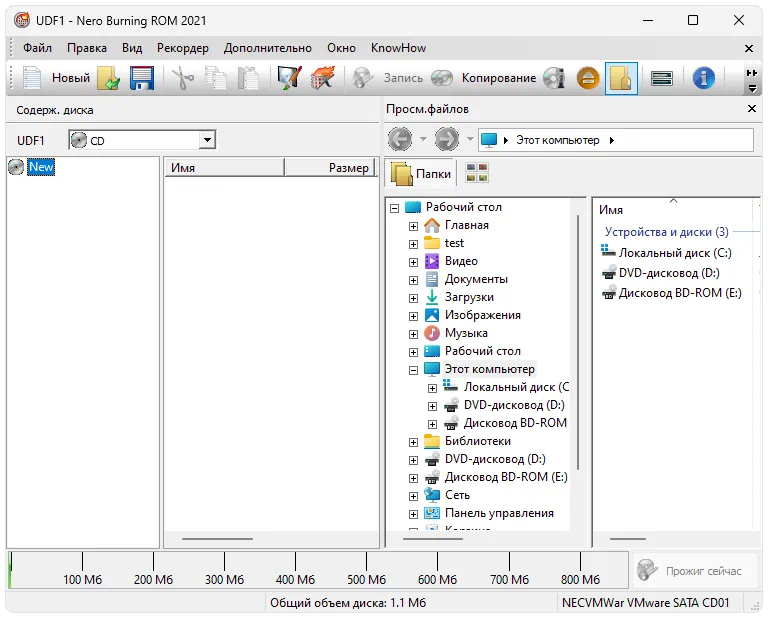Click the disc capacity bar at 400 Мб
768x618 pixels.
pos(295,570)
